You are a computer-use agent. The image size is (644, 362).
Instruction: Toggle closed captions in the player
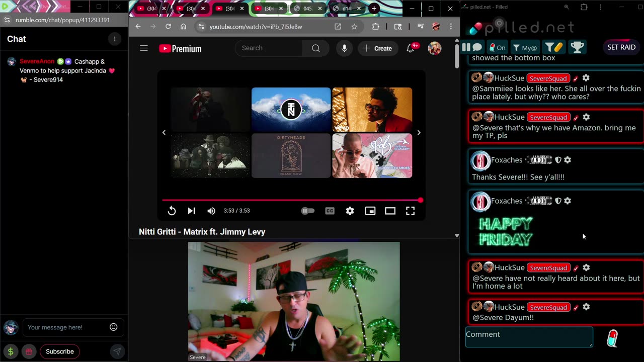coord(330,211)
